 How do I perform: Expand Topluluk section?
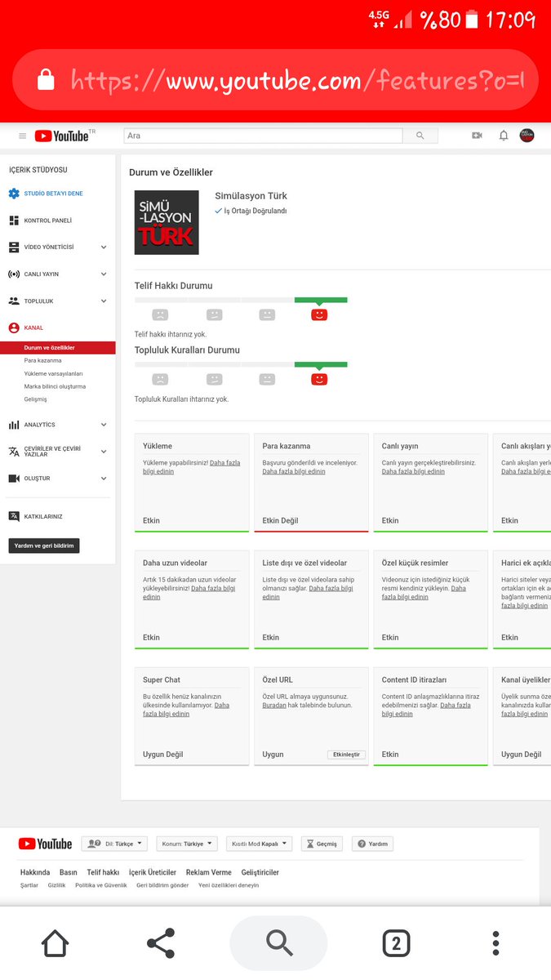[104, 301]
